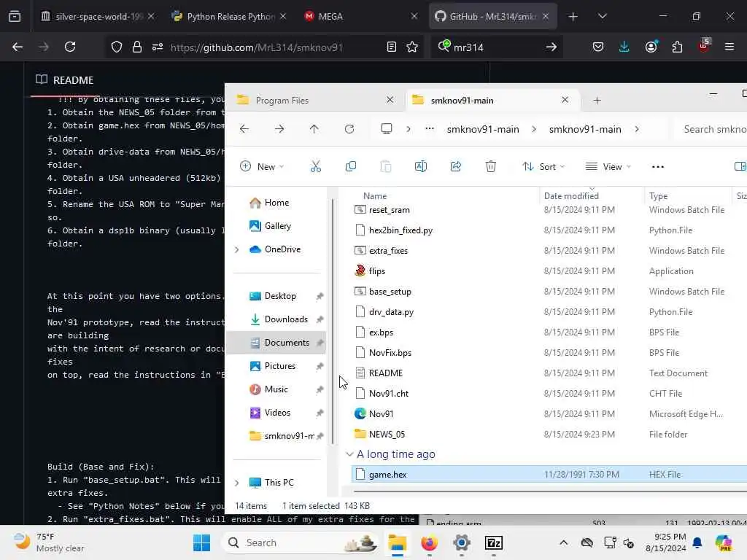
Task: Click the Delete trash icon in Explorer
Action: (491, 166)
